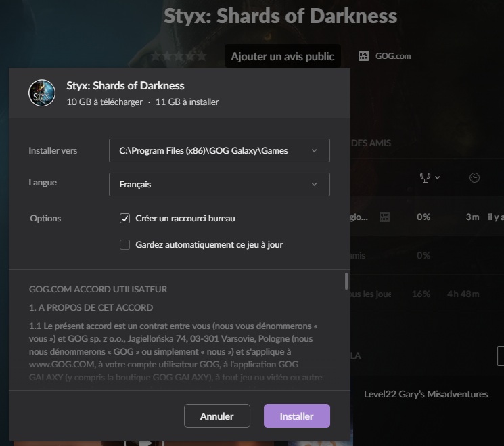Click the Styx game round icon
Screen dimensions: 504x446
tap(42, 93)
